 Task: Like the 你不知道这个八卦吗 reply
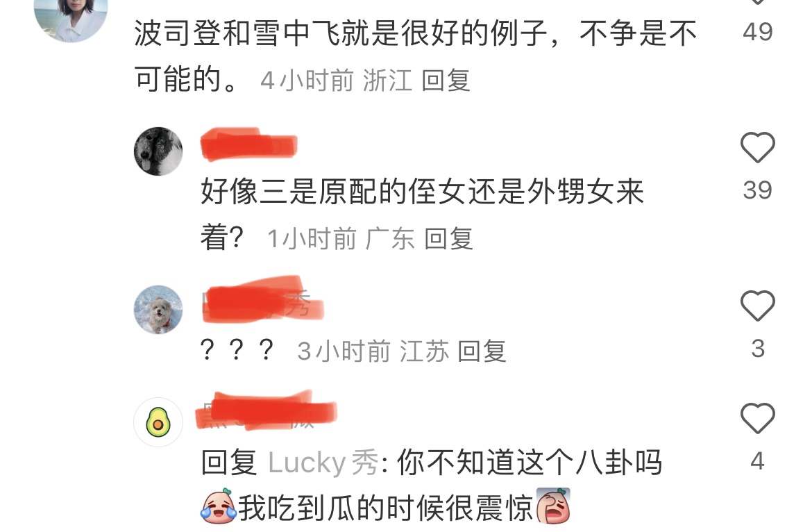(757, 418)
